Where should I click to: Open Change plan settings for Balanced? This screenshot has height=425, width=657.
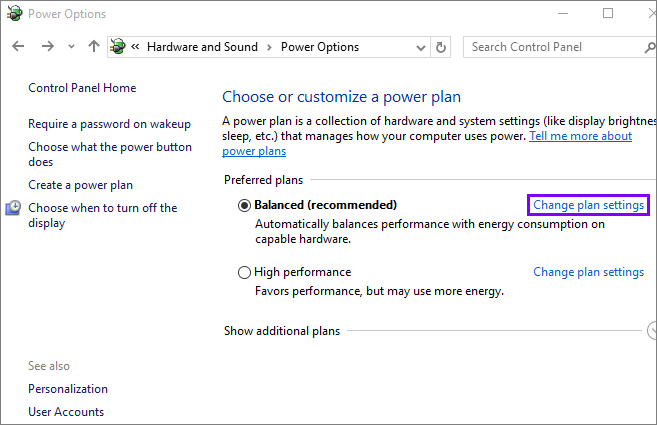coord(588,205)
